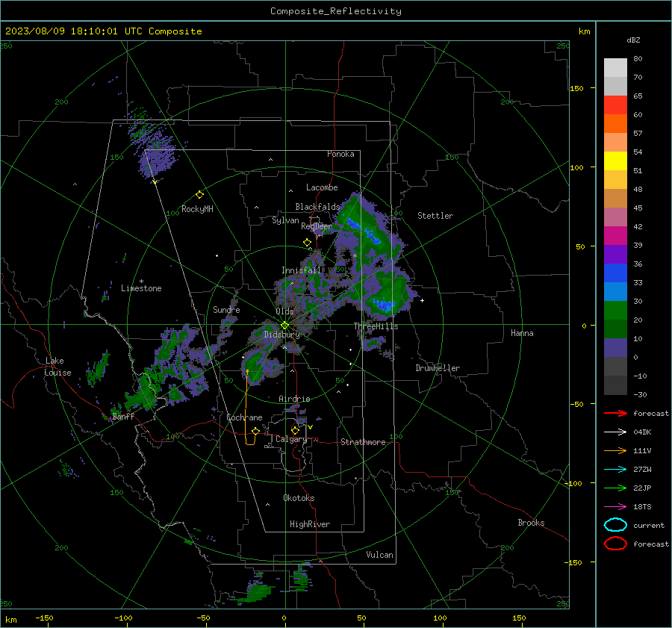Click the Drumheller town label
The height and width of the screenshot is (628, 672).
click(x=438, y=368)
